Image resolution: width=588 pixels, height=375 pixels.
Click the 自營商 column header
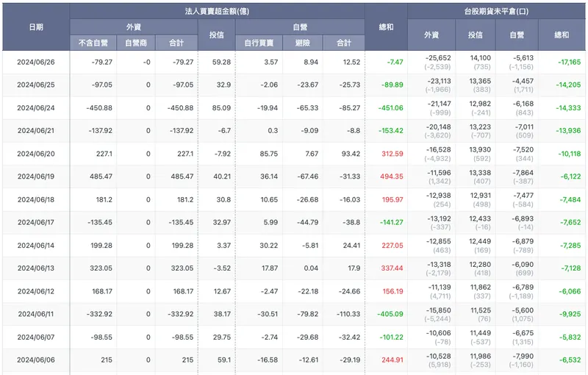pyautogui.click(x=136, y=43)
